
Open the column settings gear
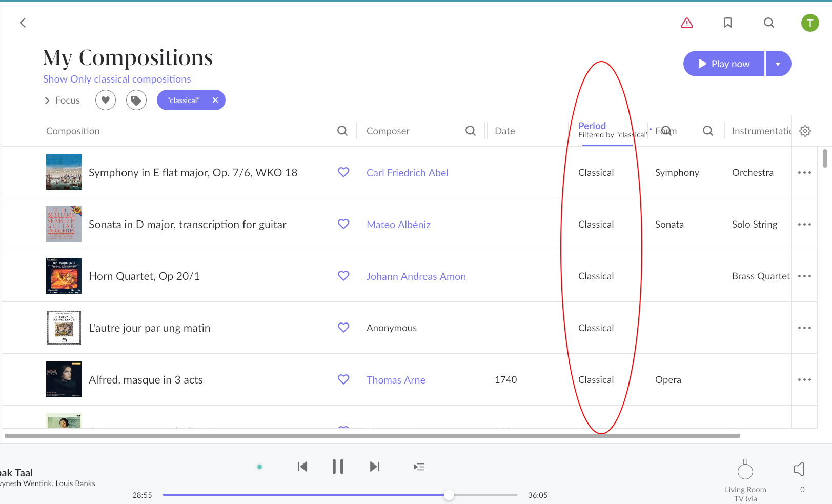coord(805,131)
